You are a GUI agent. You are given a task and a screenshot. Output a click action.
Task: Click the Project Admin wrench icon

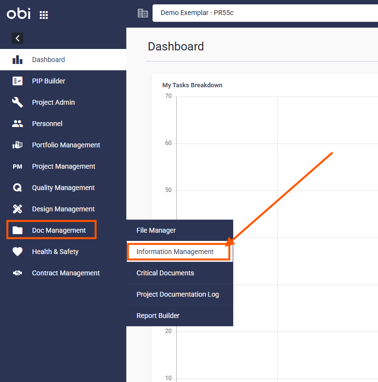17,102
